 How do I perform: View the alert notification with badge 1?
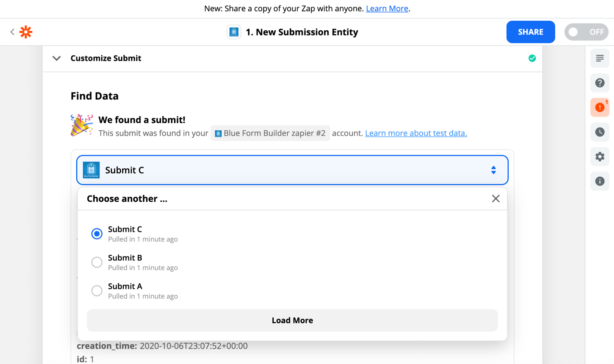coord(600,107)
